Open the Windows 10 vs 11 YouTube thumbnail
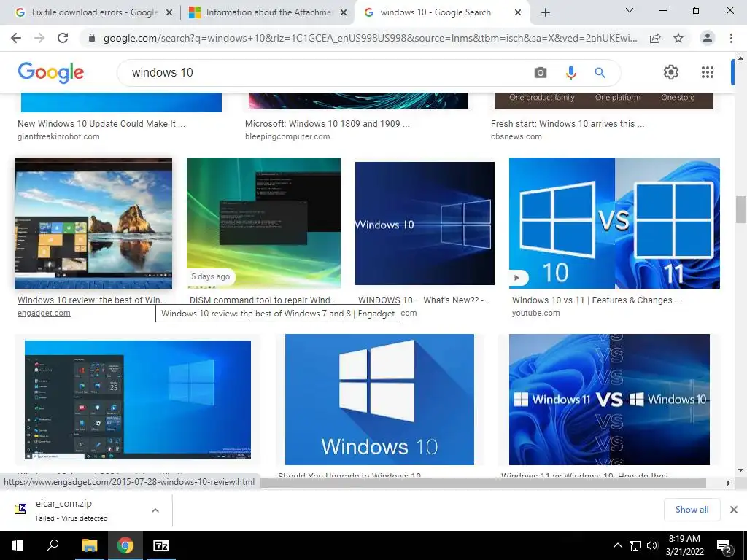The image size is (747, 560). tap(614, 223)
